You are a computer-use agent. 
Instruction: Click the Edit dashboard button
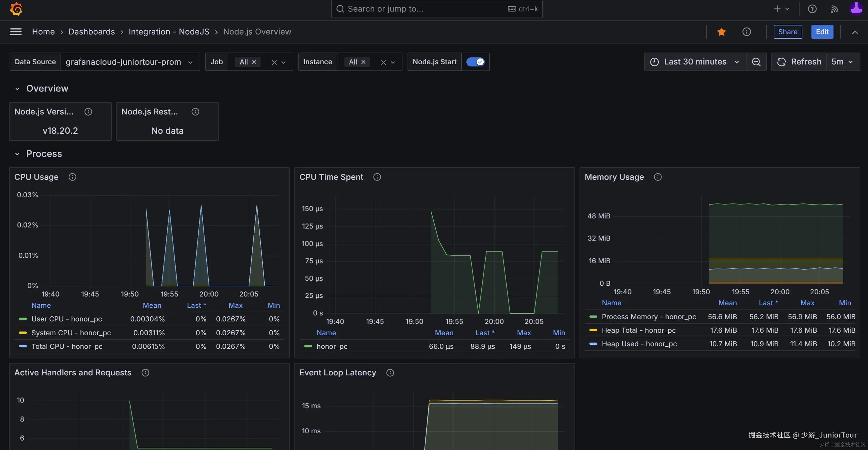(x=822, y=32)
